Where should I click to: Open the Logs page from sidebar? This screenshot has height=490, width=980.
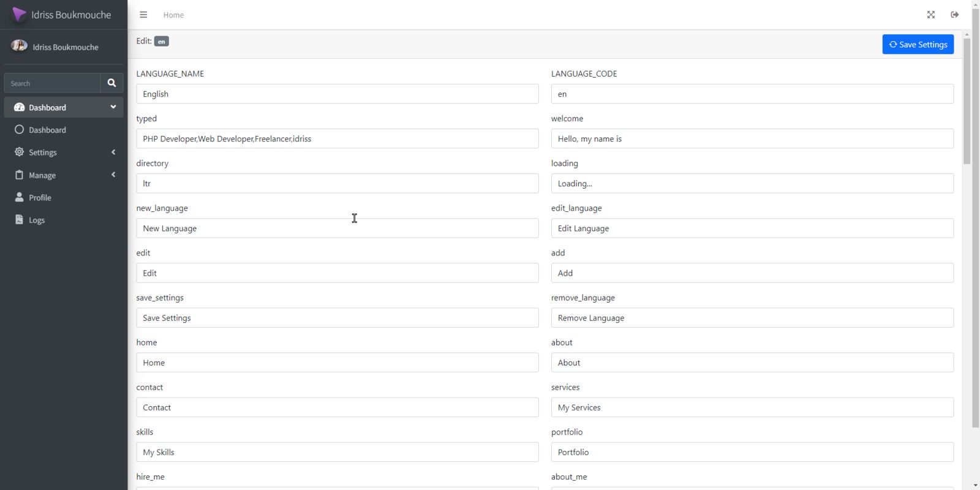pyautogui.click(x=37, y=221)
